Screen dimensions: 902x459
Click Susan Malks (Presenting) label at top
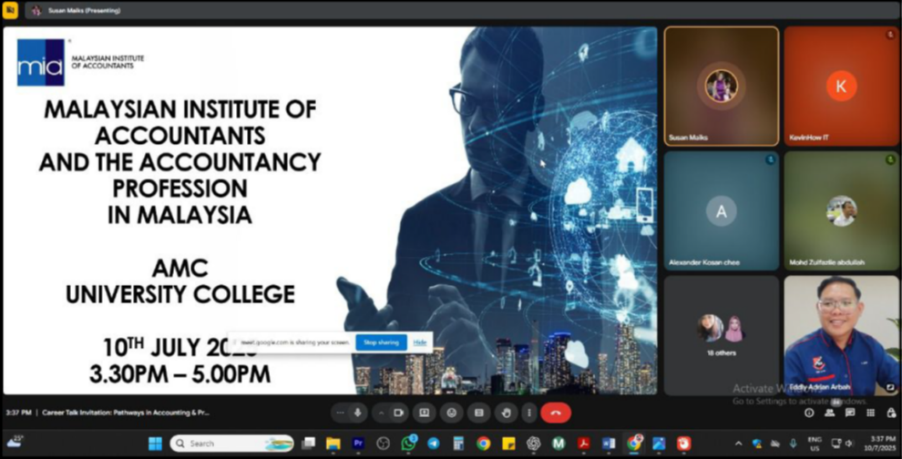(84, 10)
